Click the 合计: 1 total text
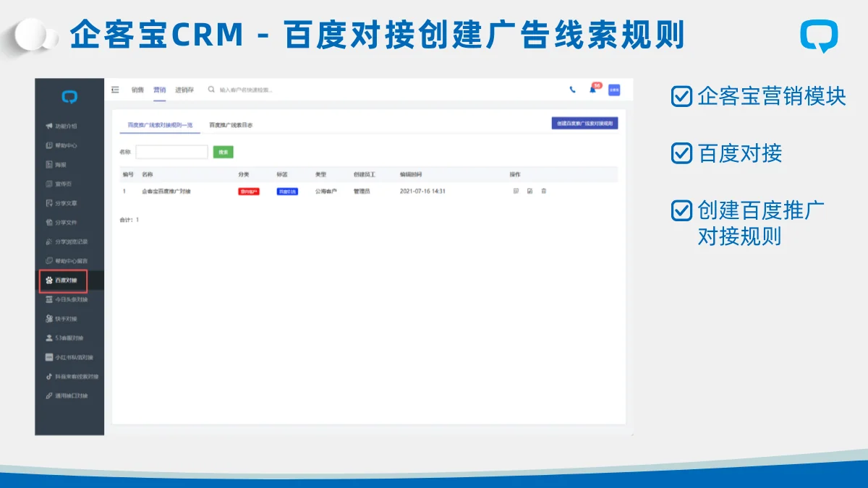Viewport: 868px width, 488px height. [129, 219]
